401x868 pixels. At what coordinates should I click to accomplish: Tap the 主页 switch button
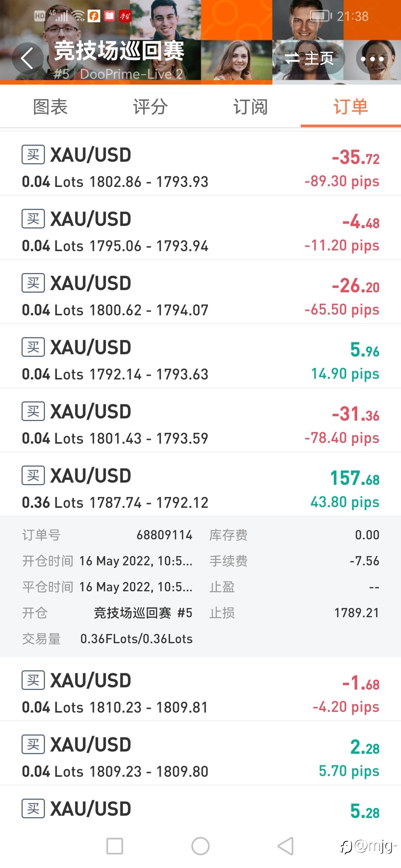(x=309, y=58)
